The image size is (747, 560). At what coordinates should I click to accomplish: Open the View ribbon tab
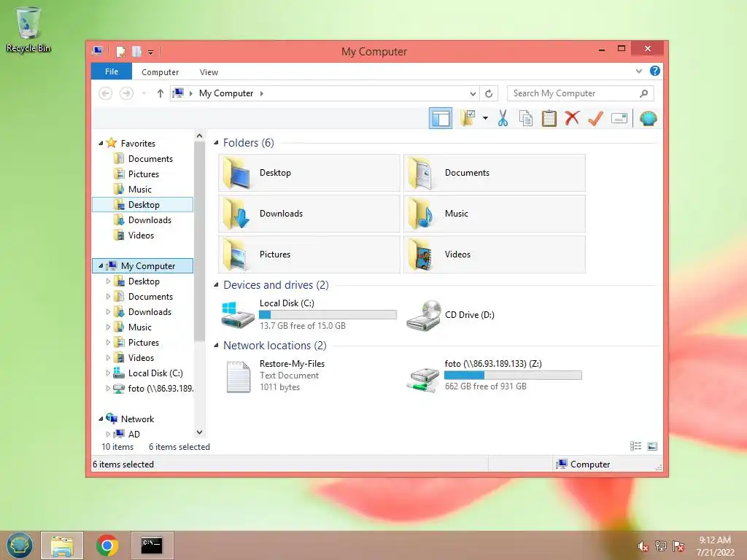click(209, 72)
